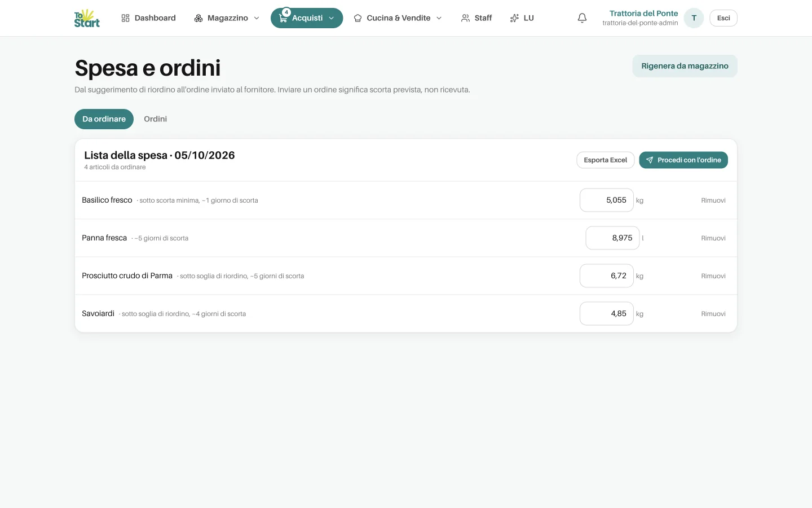This screenshot has width=812, height=508.
Task: Expand the Magazzino dropdown chevron
Action: (x=257, y=18)
